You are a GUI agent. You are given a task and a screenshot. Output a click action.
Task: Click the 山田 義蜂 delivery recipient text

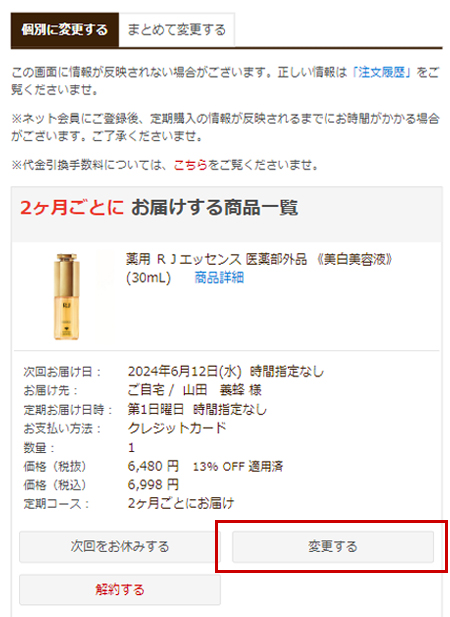pos(222,390)
